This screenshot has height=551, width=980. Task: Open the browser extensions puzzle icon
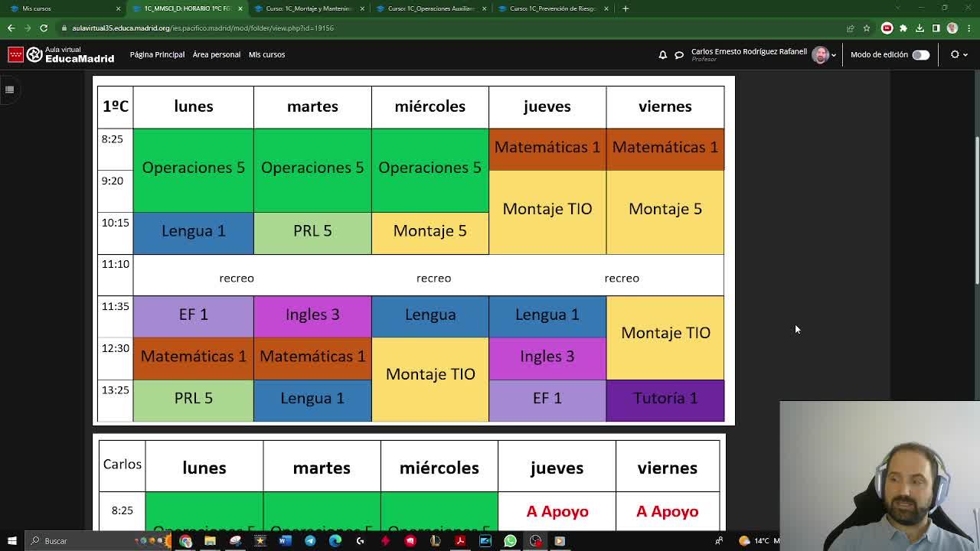click(903, 28)
